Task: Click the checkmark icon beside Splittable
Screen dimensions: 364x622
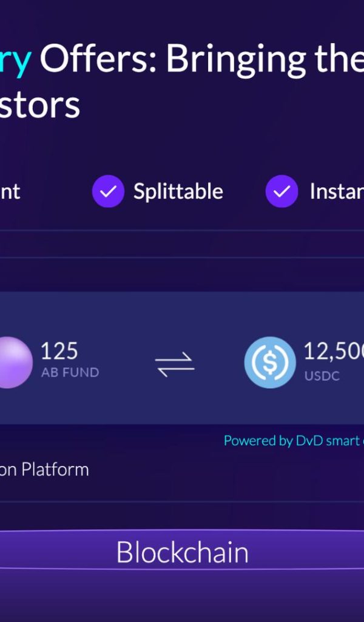Action: click(x=108, y=191)
